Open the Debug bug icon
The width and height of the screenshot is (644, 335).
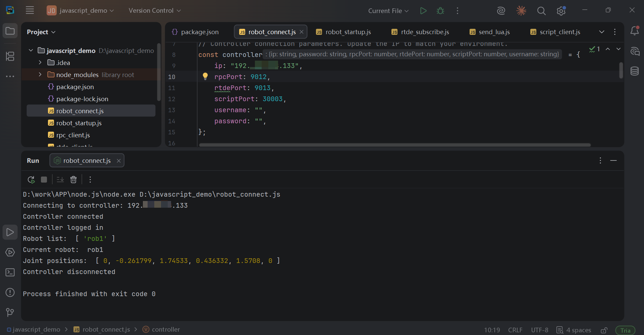click(x=440, y=11)
